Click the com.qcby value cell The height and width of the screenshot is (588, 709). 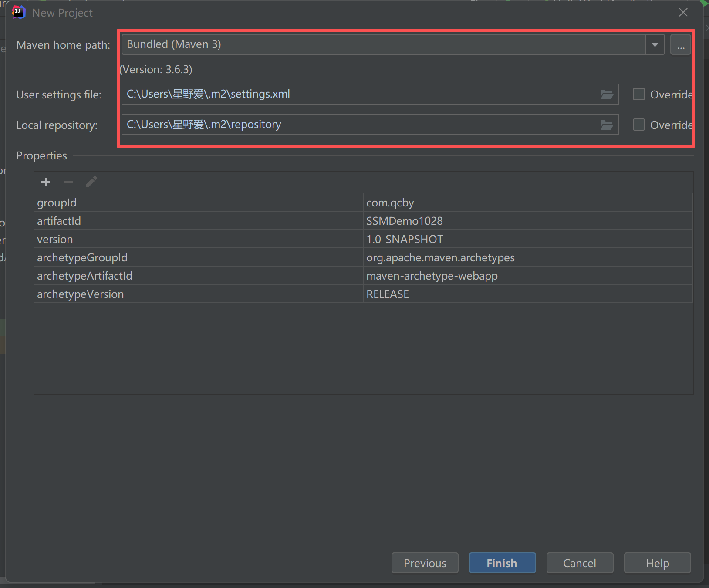(528, 203)
